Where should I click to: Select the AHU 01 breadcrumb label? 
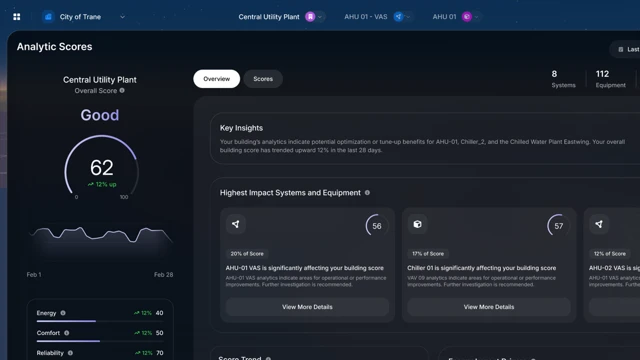coord(444,17)
